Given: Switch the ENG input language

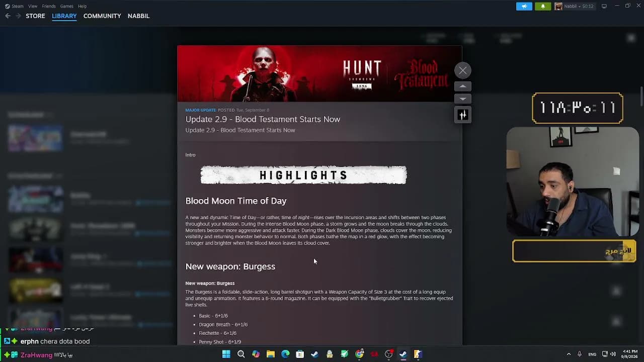Looking at the screenshot, I should [x=592, y=354].
